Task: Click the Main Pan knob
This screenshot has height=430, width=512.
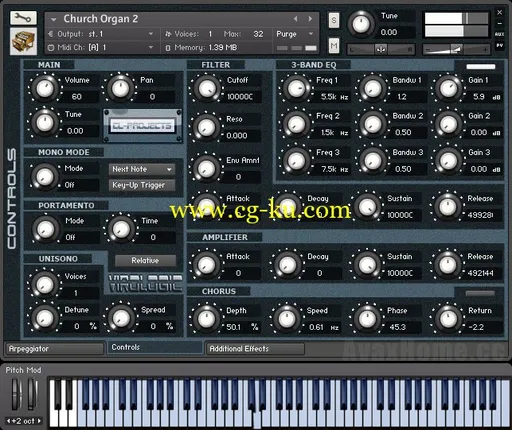Action: tap(120, 88)
